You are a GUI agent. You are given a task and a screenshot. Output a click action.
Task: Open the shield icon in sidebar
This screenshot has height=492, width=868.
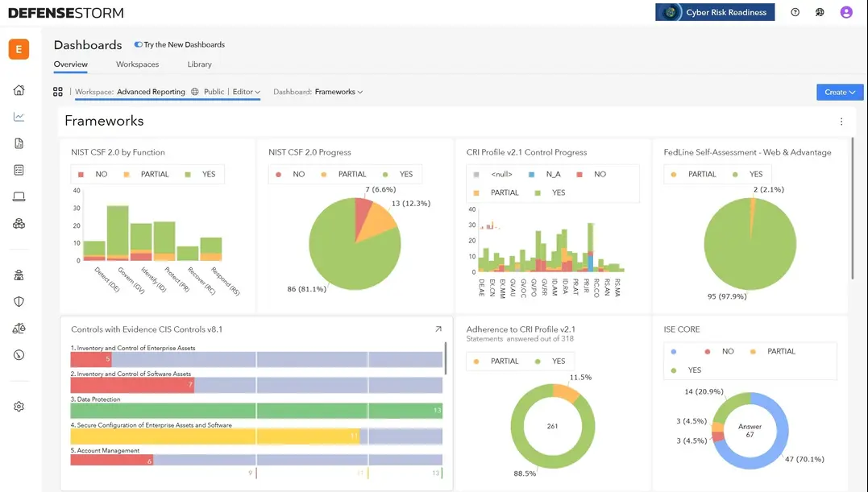[x=19, y=302]
